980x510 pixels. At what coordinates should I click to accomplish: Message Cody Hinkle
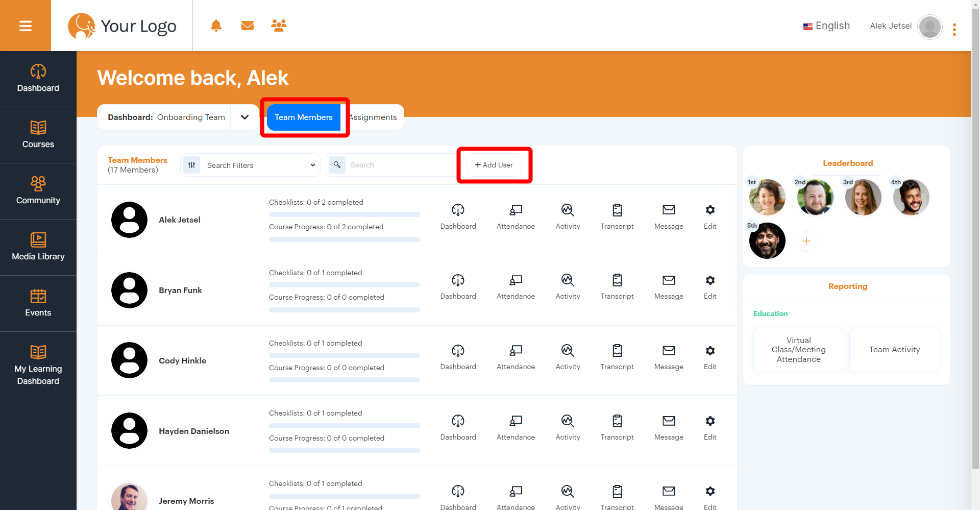pos(669,357)
